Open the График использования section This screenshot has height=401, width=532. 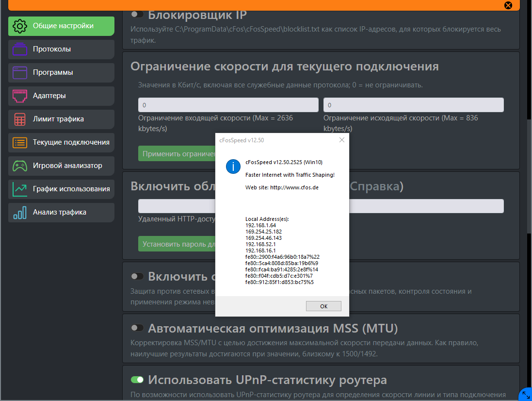61,189
